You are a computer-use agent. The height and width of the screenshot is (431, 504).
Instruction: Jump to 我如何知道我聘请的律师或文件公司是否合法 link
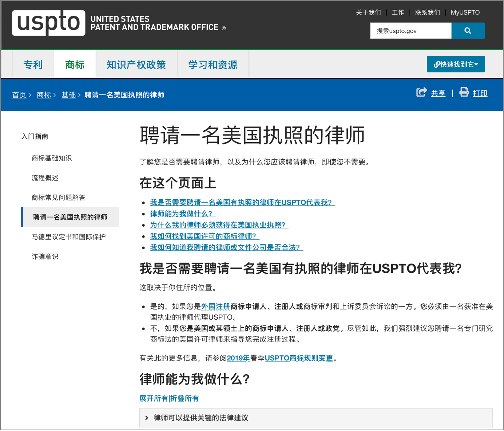point(226,247)
